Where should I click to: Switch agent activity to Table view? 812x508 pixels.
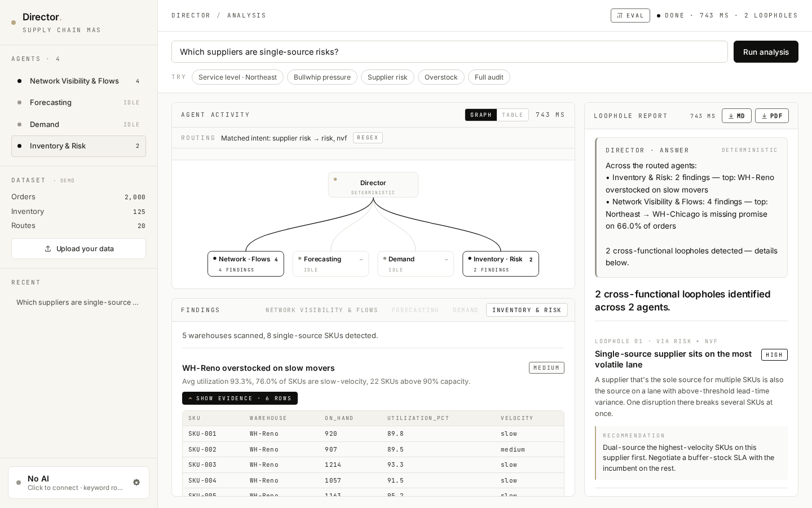(513, 115)
